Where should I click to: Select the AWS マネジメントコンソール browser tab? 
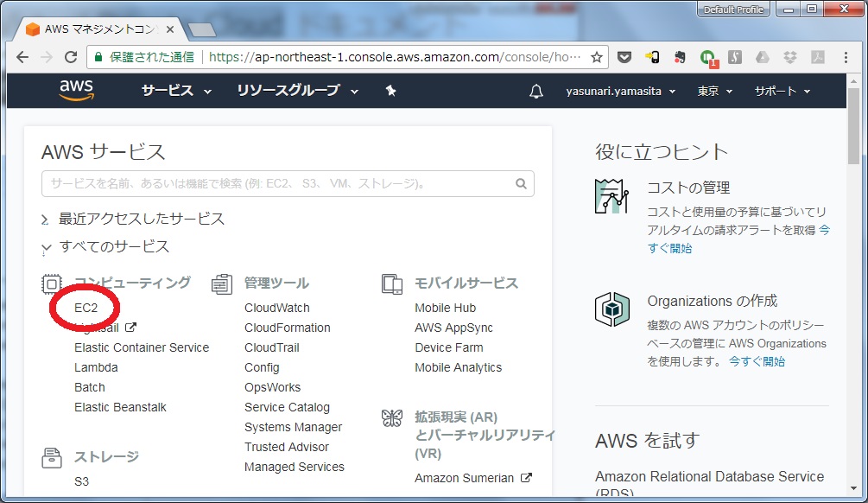coord(99,29)
